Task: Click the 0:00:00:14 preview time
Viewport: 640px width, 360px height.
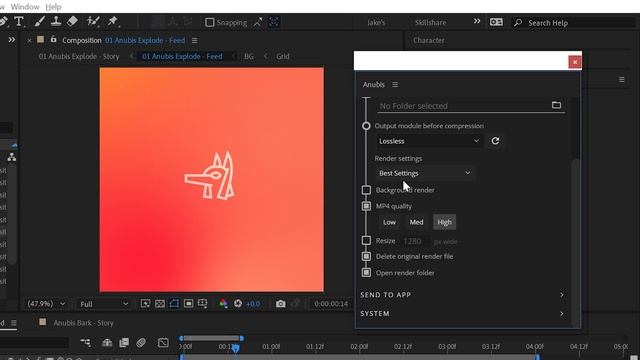Action: tap(331, 304)
